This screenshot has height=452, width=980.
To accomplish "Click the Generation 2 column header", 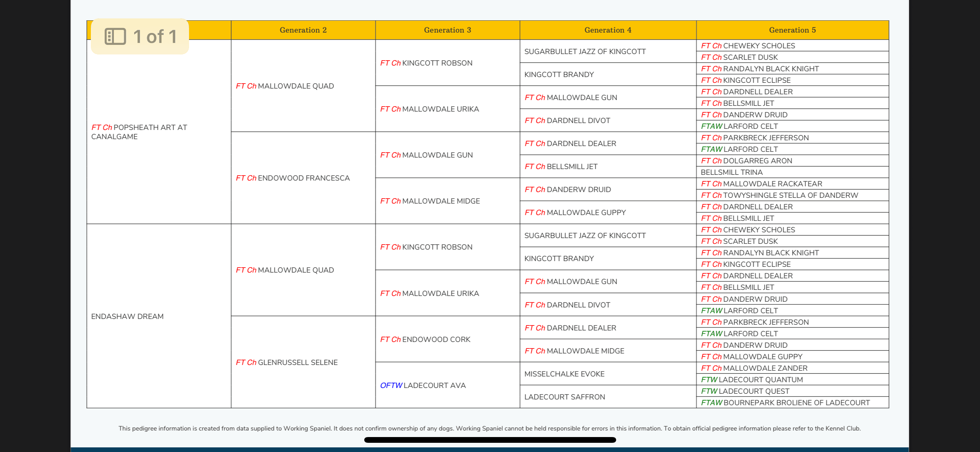I will pyautogui.click(x=303, y=30).
